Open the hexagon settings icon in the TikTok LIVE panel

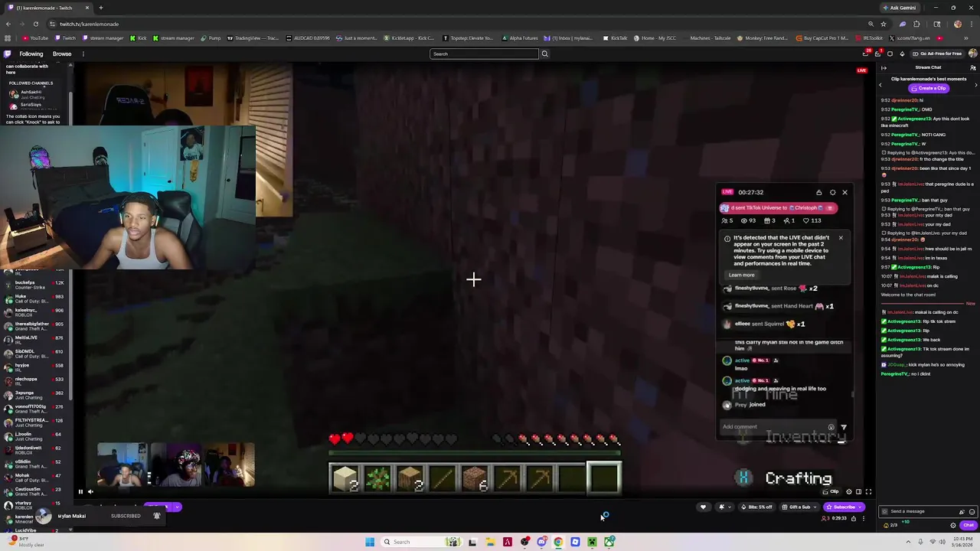[832, 192]
